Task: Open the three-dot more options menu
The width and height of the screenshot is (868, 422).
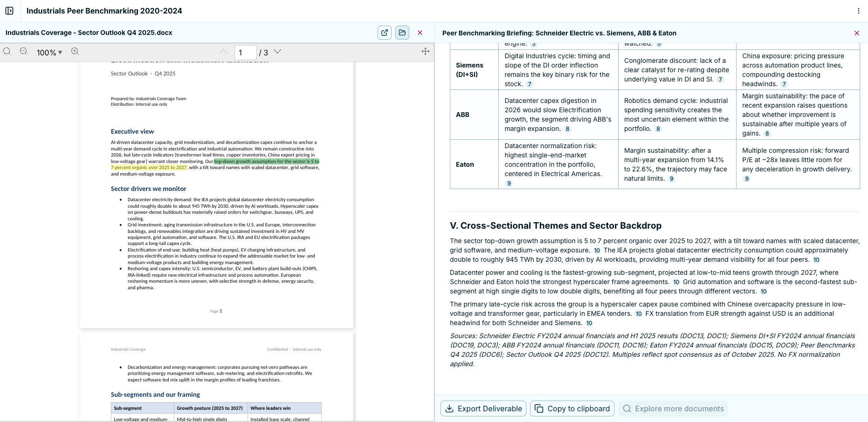Action: (x=859, y=11)
